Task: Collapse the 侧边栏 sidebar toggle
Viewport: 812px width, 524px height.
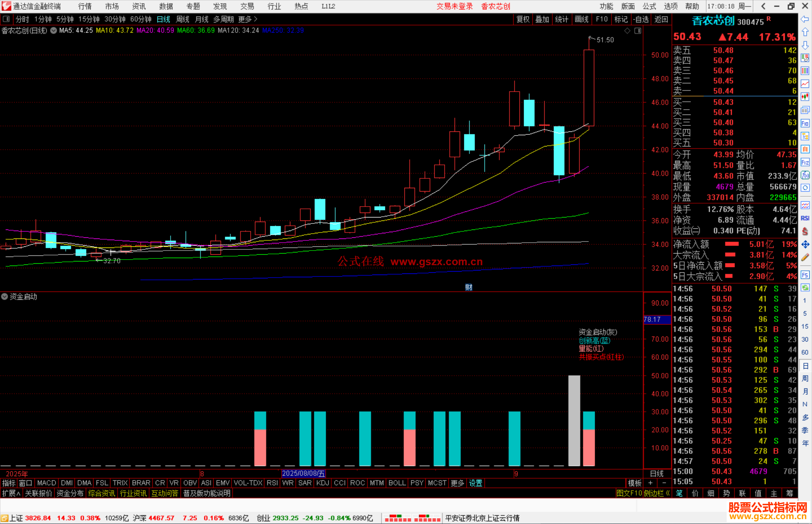Action: [x=657, y=493]
